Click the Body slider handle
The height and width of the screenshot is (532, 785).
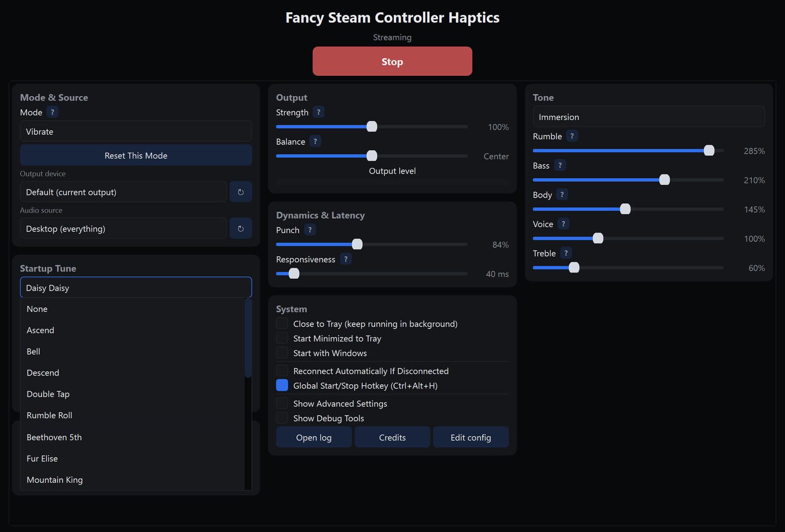[x=625, y=209]
